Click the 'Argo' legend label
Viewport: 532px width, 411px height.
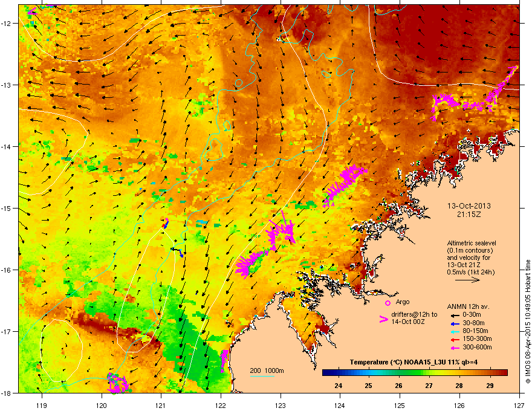tap(403, 302)
